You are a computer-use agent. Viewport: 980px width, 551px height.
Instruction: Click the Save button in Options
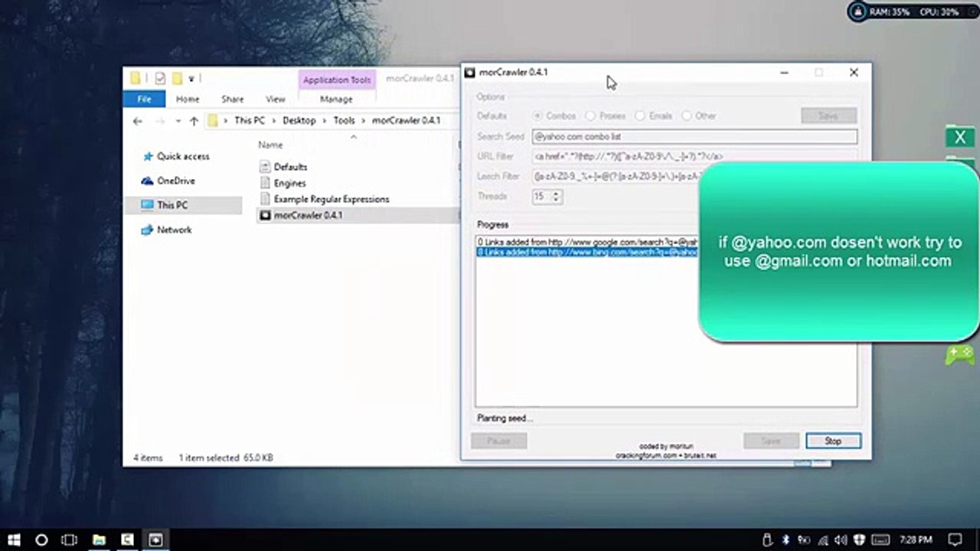[828, 116]
